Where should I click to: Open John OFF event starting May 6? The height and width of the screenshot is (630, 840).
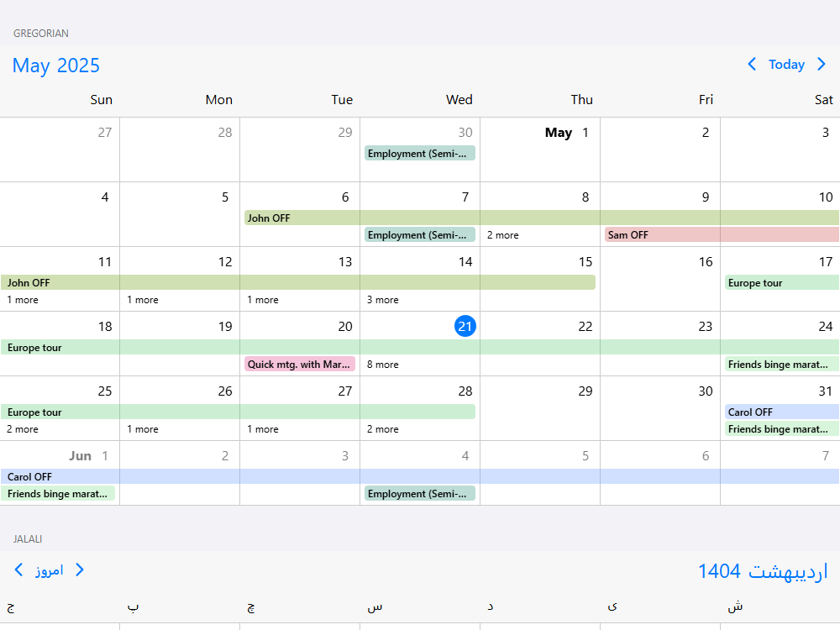click(x=542, y=218)
